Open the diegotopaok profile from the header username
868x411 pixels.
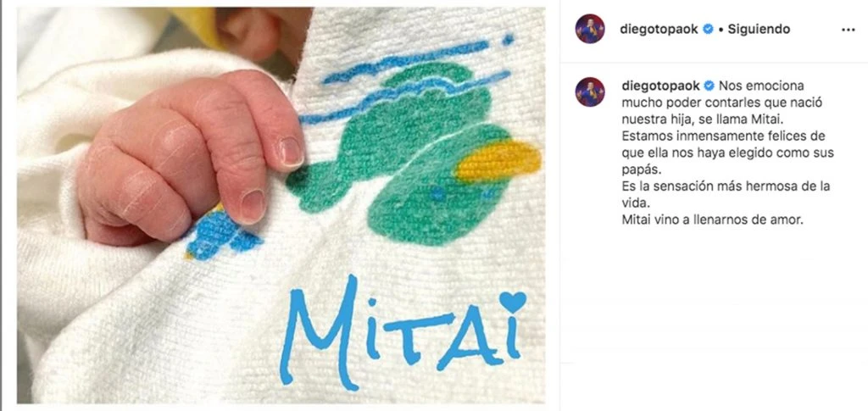(x=660, y=30)
